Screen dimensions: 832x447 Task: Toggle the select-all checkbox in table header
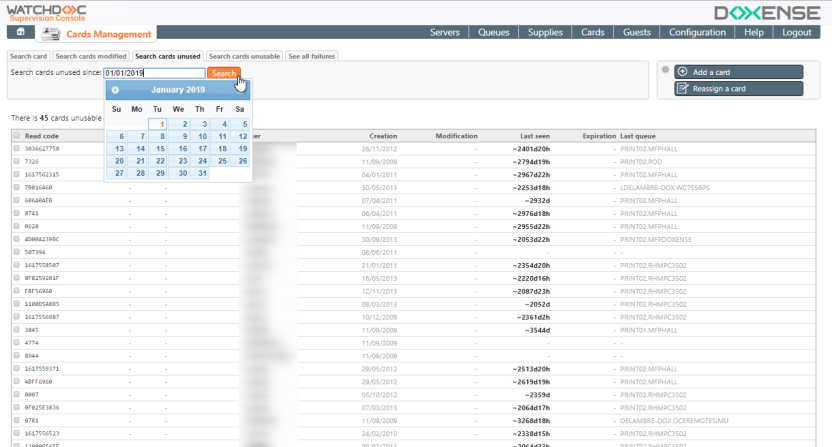point(16,136)
